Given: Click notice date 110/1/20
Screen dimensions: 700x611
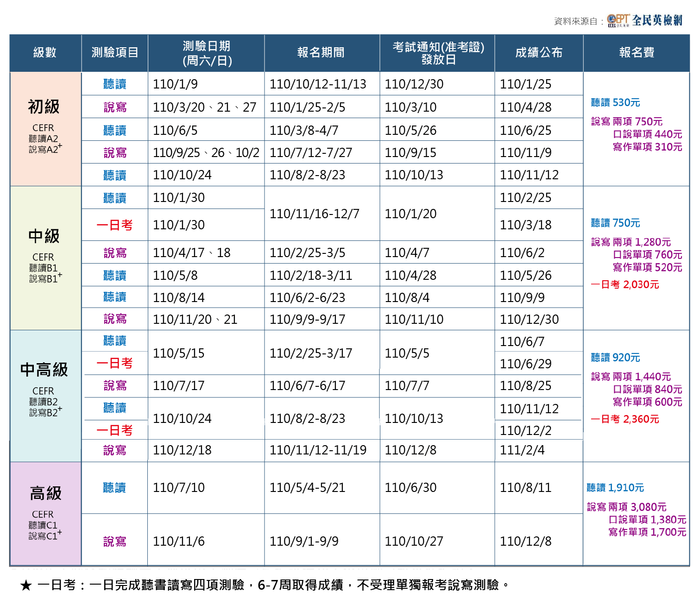Looking at the screenshot, I should coord(410,214).
